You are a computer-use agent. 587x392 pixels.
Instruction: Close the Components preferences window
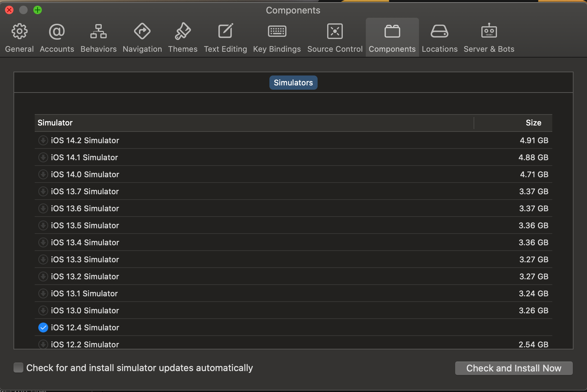point(9,10)
